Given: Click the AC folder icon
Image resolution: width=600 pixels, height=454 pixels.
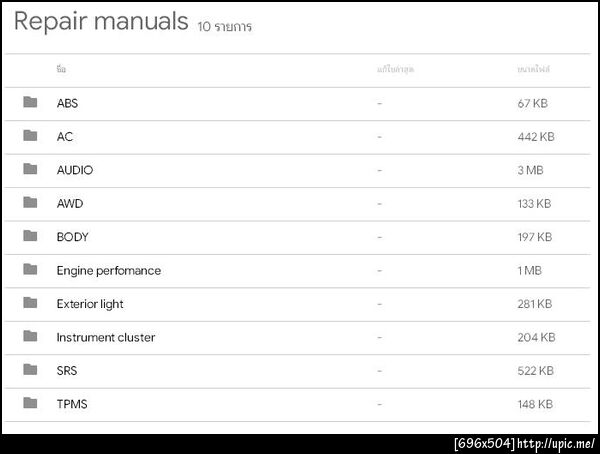Looking at the screenshot, I should tap(30, 136).
